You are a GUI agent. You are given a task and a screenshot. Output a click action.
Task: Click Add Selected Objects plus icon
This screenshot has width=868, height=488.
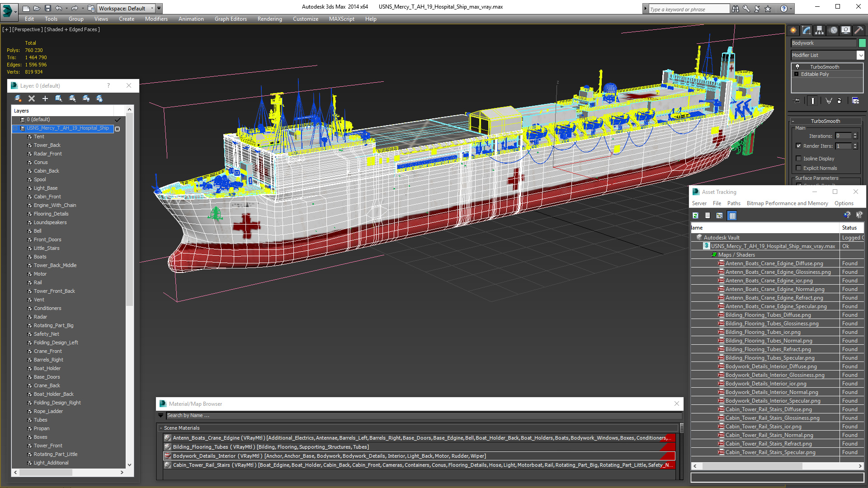coord(45,99)
